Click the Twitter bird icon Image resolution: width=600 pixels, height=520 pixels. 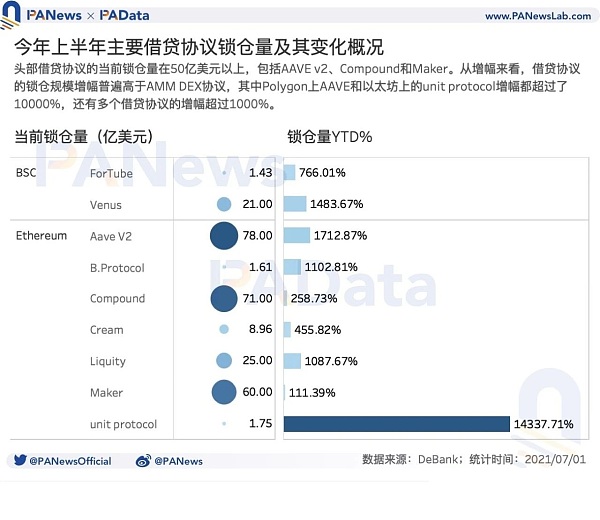click(20, 461)
